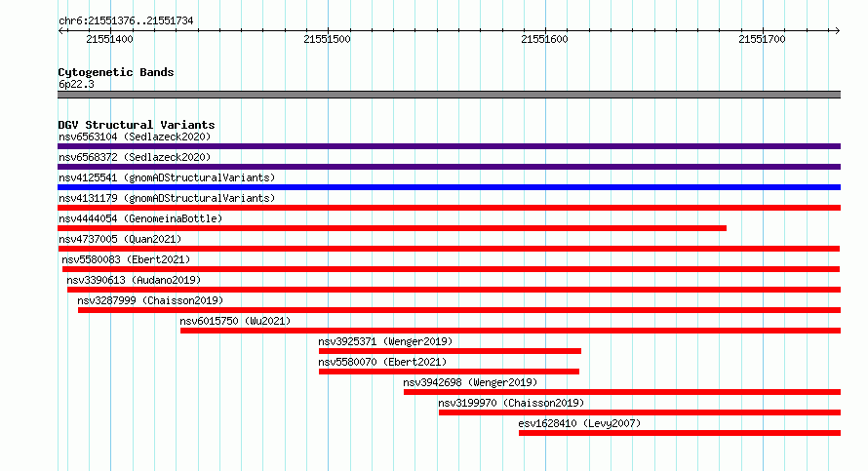Open the nsv4131179 (gnomADStructuralVariants) label
Viewport: 868px width, 471px height.
(167, 198)
